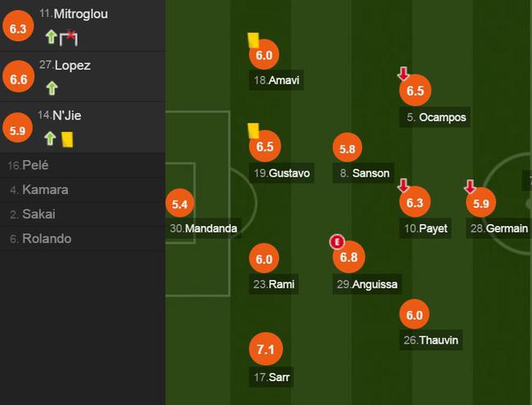Click red badge icon above Anguissa's rating
The width and height of the screenshot is (532, 405).
[x=337, y=242]
